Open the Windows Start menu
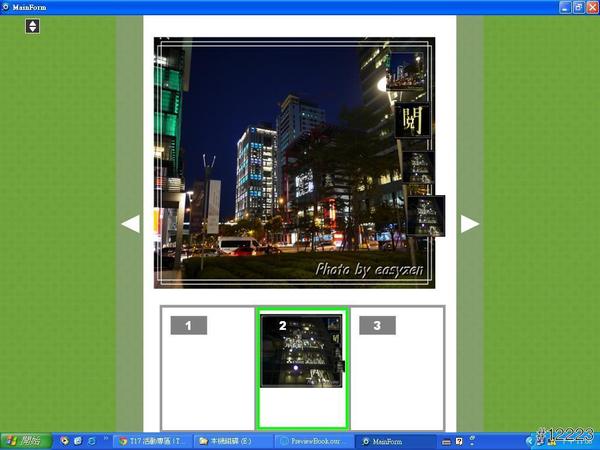The height and width of the screenshot is (450, 600). pyautogui.click(x=25, y=441)
